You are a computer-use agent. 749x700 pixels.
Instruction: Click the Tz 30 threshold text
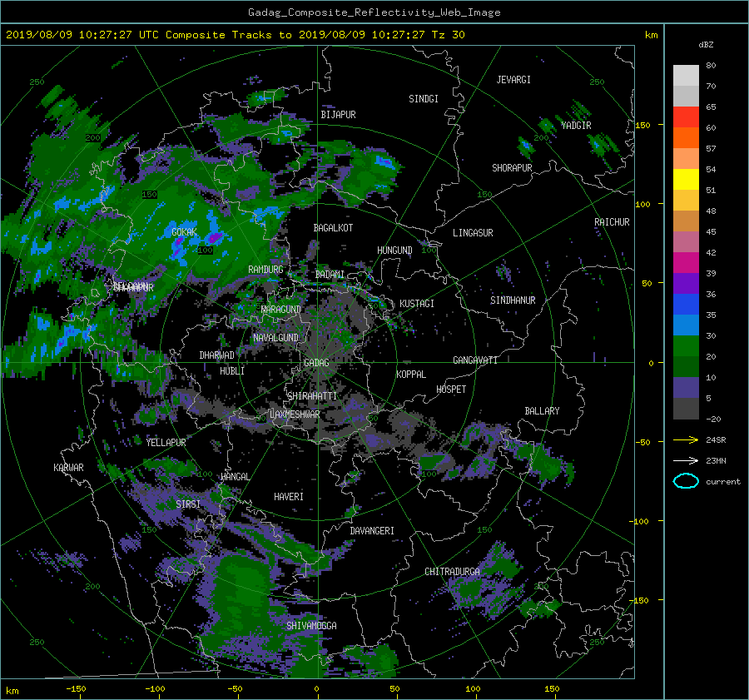448,35
